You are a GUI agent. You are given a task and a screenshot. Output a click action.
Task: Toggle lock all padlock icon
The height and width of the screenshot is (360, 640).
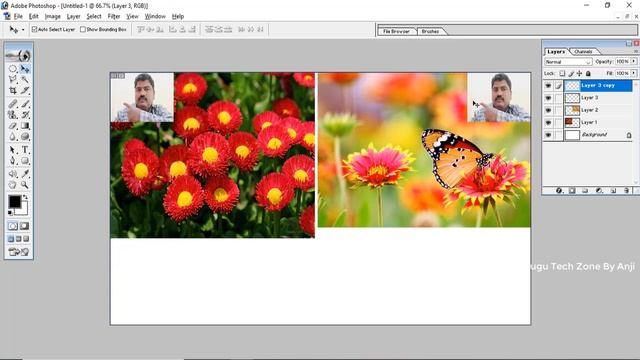pyautogui.click(x=588, y=73)
